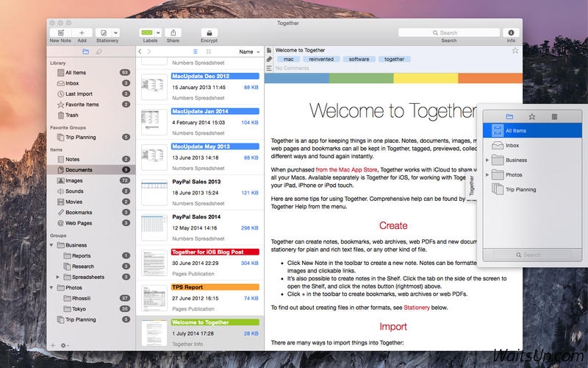Screen dimensions: 588x368
Task: Select MacUpdate Dec 2012 document
Action: (200, 87)
